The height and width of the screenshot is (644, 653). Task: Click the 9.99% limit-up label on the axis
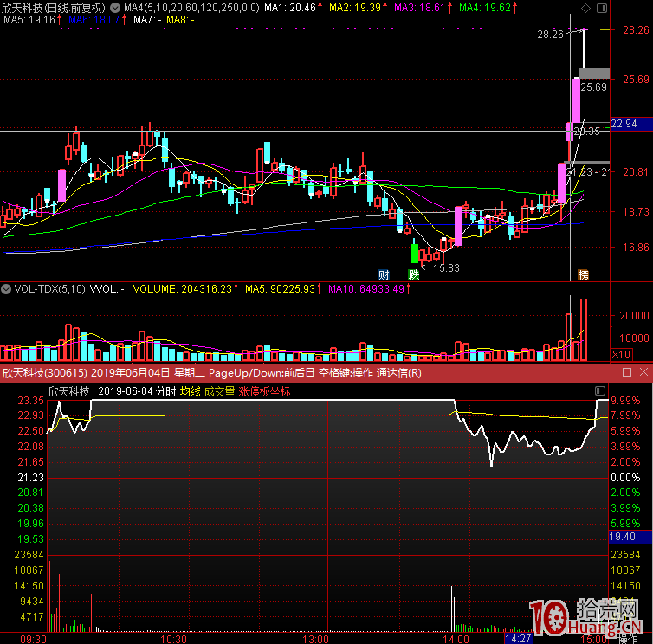tap(625, 401)
